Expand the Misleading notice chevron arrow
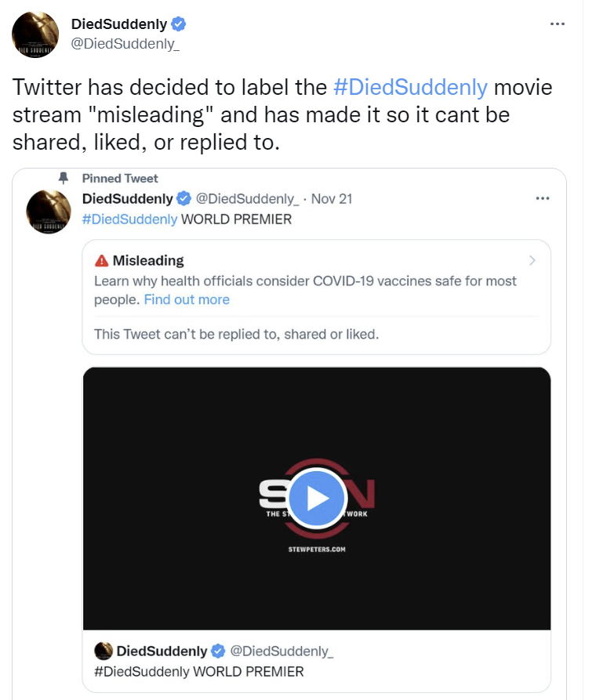 532,260
